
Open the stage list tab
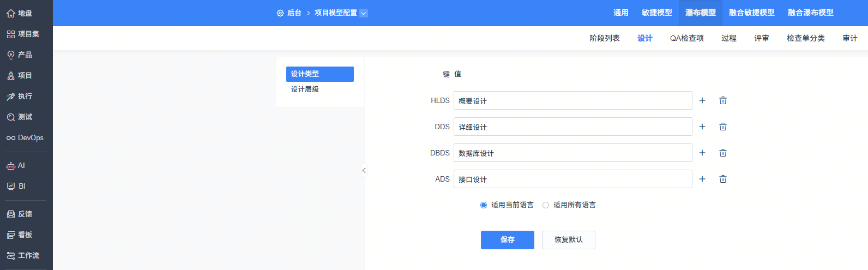tap(604, 38)
